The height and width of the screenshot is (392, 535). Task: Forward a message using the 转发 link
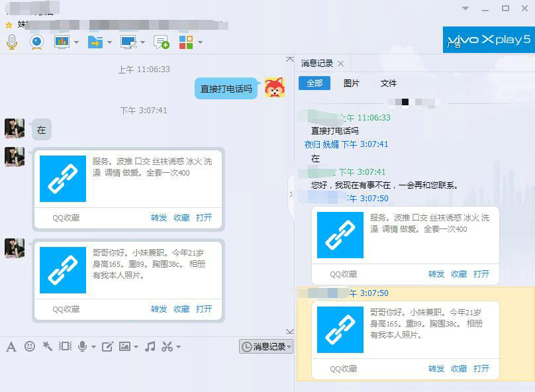click(x=436, y=368)
